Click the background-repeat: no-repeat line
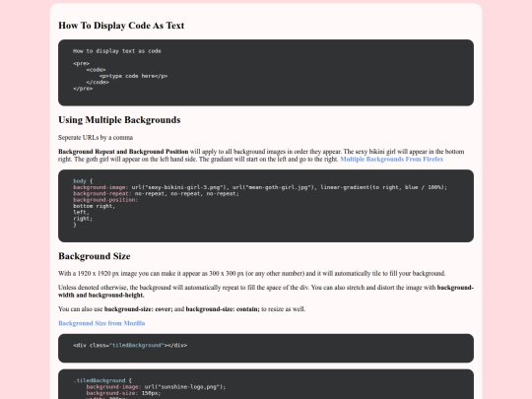The width and height of the screenshot is (532, 399). 156,193
